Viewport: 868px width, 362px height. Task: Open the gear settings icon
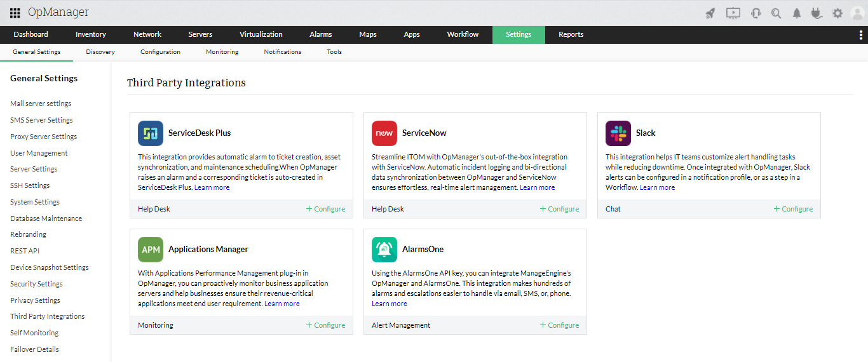tap(837, 13)
